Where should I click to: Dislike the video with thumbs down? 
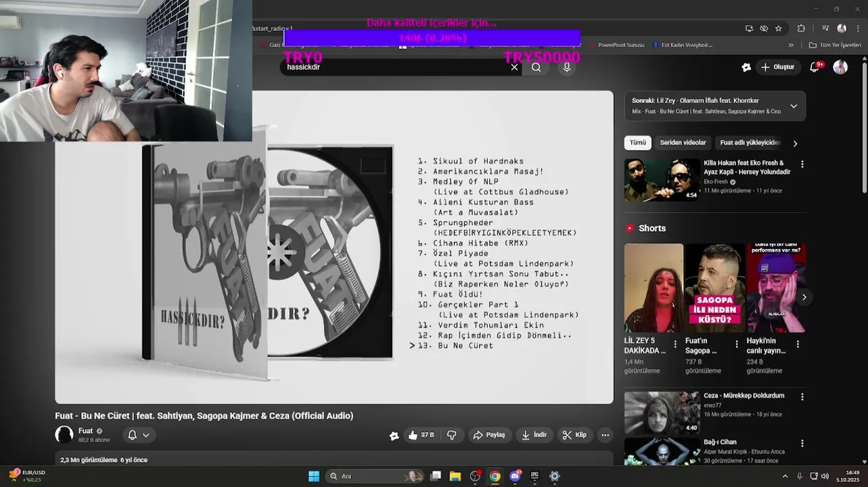[x=452, y=435]
